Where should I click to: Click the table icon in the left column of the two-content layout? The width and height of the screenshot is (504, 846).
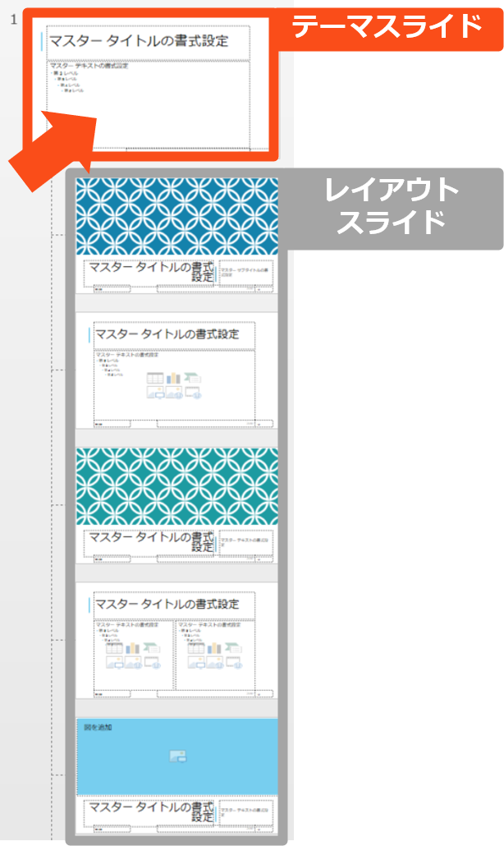pyautogui.click(x=114, y=648)
